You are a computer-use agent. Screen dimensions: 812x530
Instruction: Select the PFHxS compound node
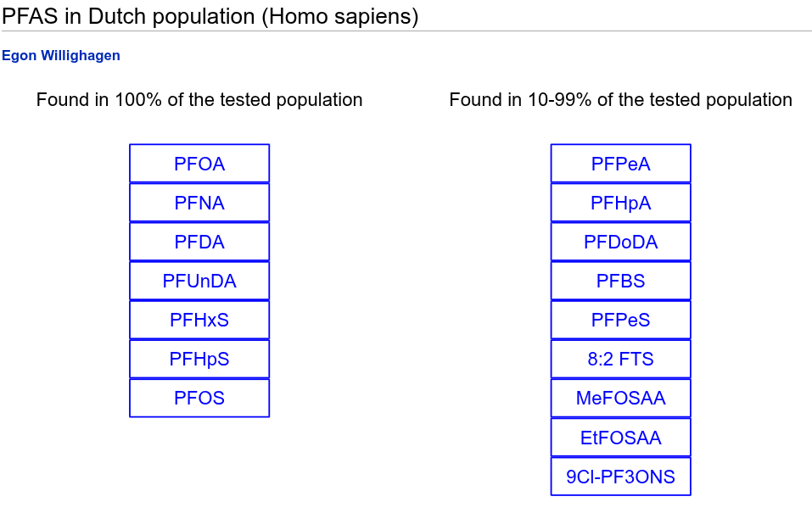click(x=199, y=320)
